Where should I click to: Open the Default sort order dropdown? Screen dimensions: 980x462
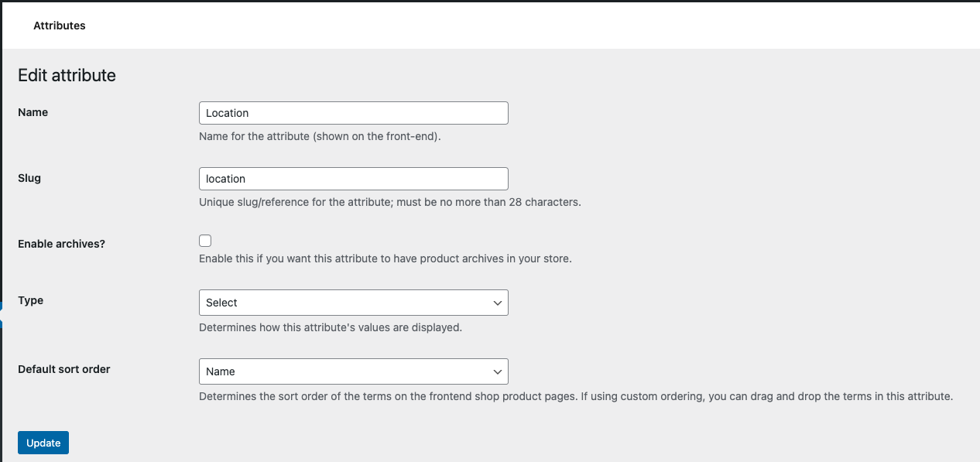[353, 371]
